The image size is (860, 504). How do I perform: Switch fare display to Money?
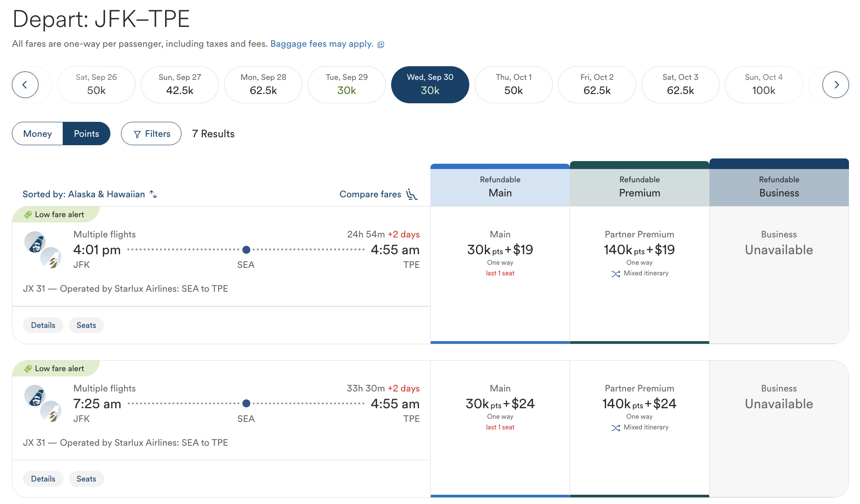pyautogui.click(x=38, y=134)
